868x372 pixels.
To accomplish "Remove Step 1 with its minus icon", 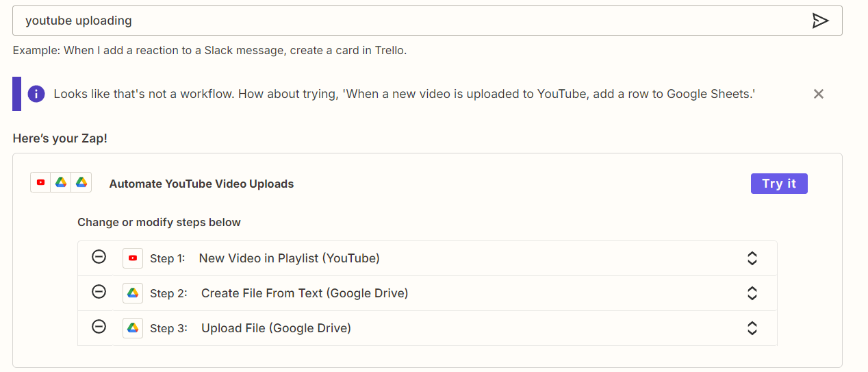I will click(99, 257).
